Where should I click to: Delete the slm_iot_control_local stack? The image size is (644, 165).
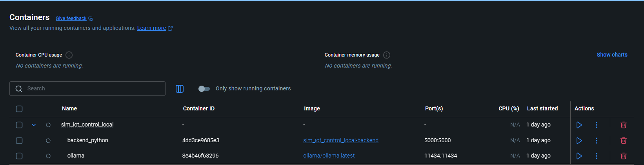pyautogui.click(x=623, y=125)
